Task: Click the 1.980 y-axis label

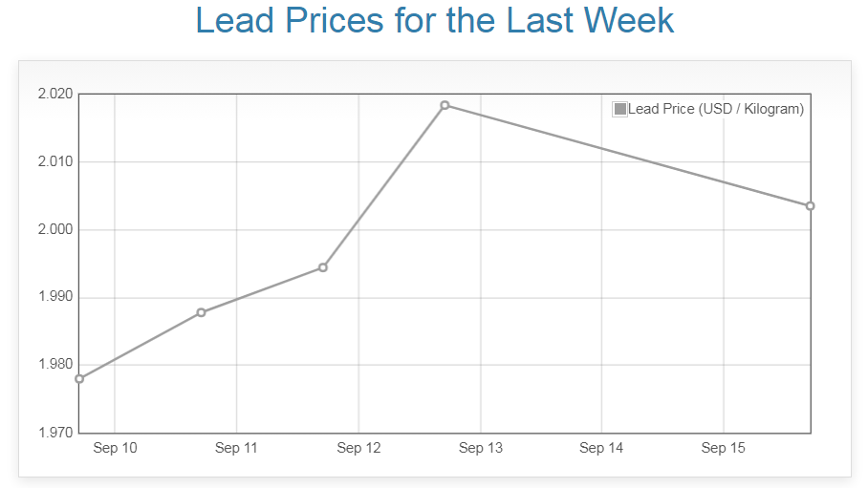Action: coord(55,365)
